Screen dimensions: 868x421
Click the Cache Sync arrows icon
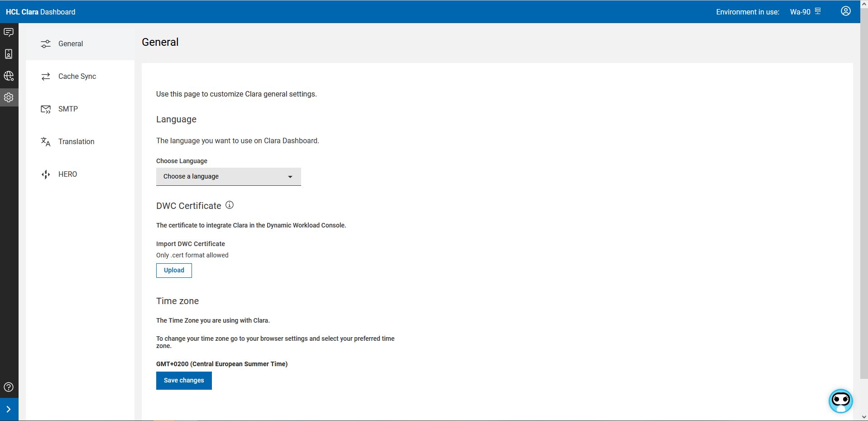coord(46,77)
